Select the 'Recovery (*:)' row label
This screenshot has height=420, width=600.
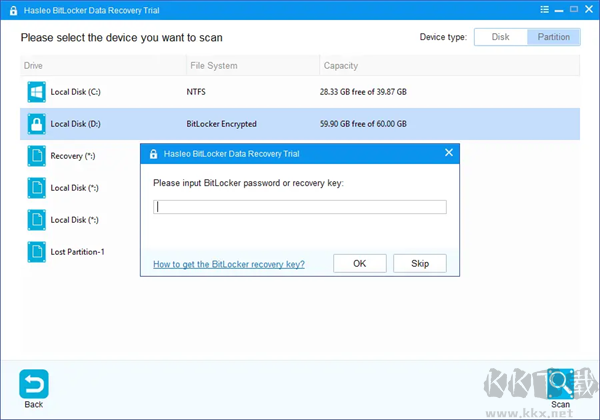(x=73, y=156)
